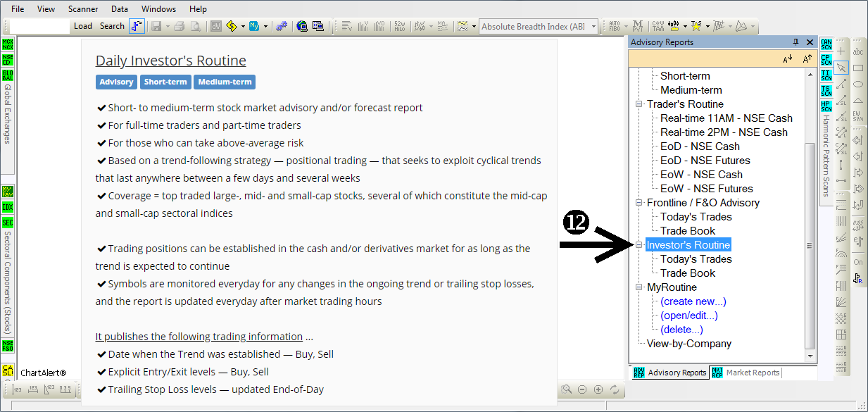The image size is (868, 412).
Task: Select the ellipse drawing tool
Action: [858, 84]
